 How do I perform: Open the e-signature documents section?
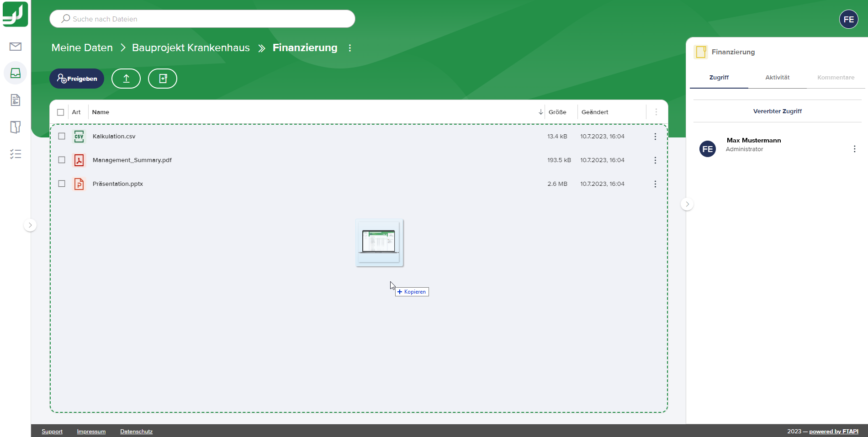coord(15,100)
